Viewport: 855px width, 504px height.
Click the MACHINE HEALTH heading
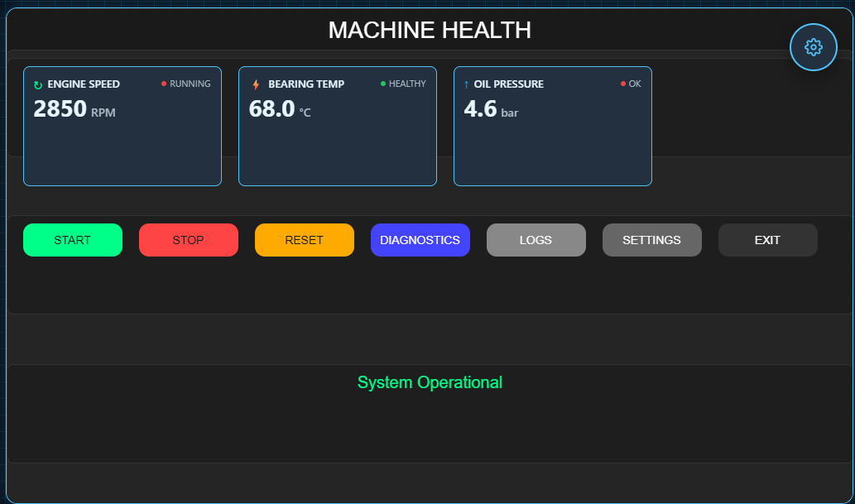tap(430, 30)
